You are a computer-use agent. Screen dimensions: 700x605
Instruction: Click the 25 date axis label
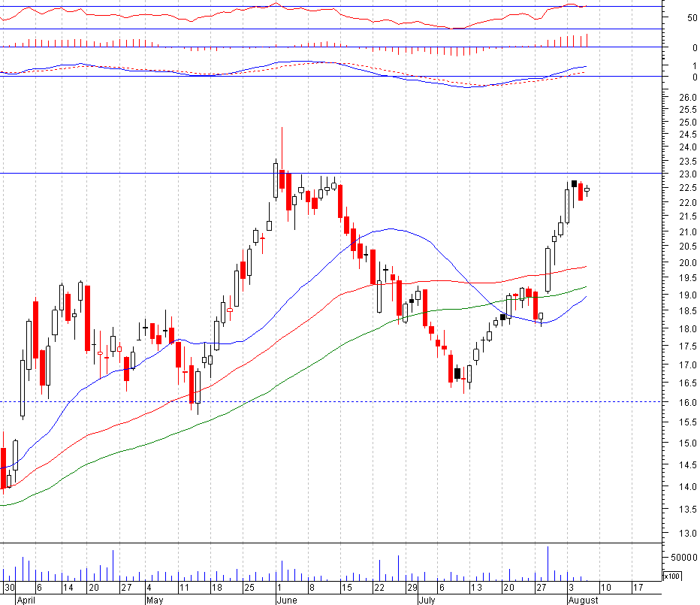coord(249,588)
